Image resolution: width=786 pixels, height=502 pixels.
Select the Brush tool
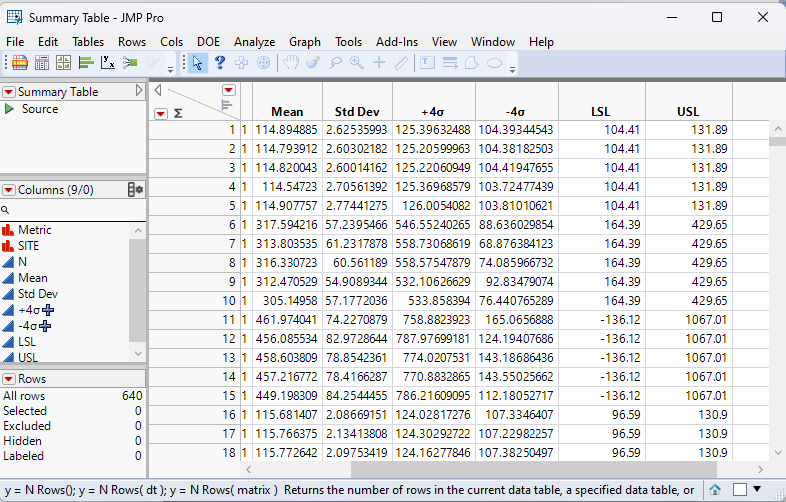click(313, 63)
